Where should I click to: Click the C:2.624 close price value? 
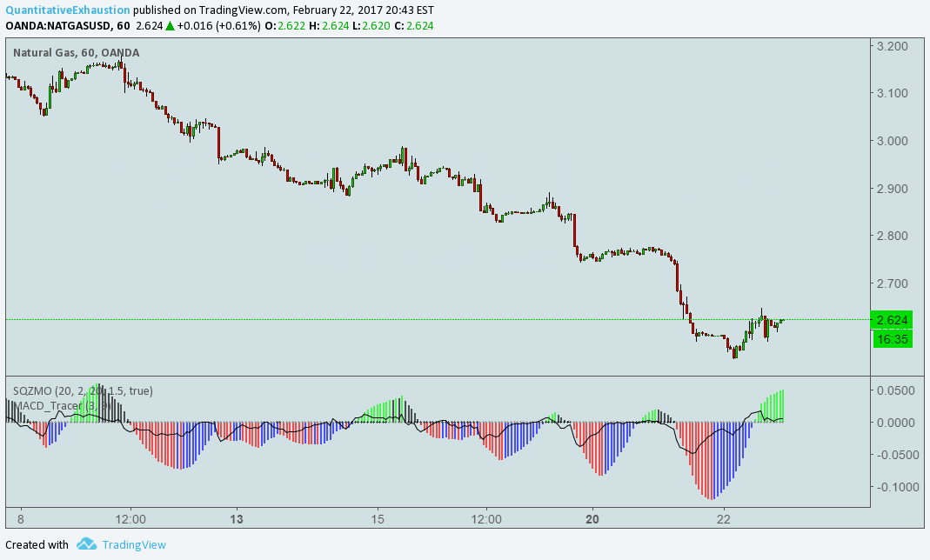coord(414,25)
